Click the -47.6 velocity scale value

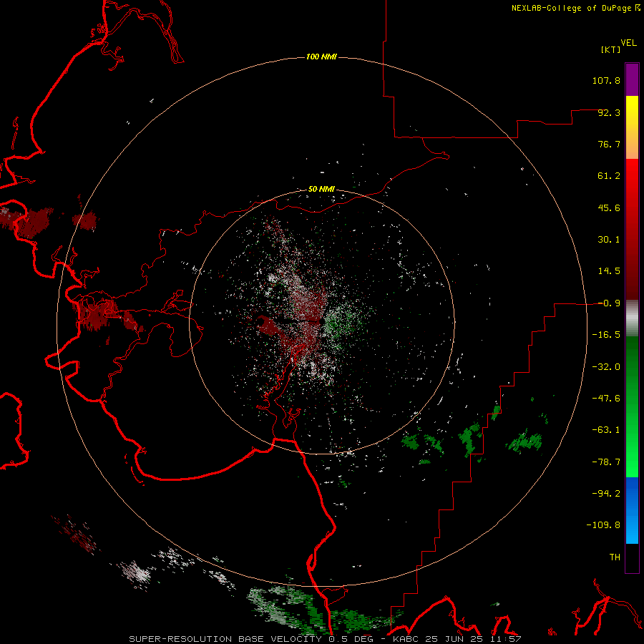[606, 399]
